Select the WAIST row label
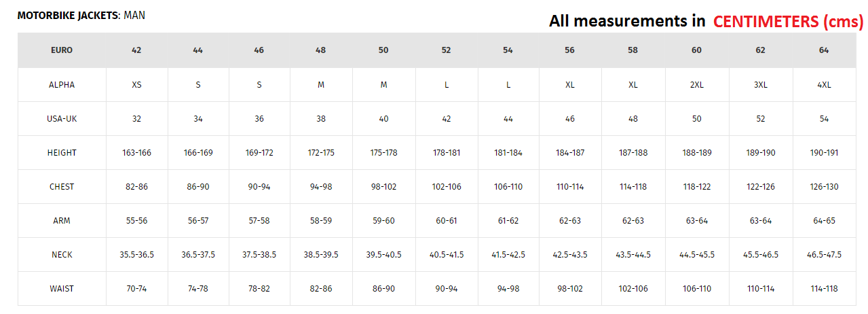This screenshot has height=314, width=868. (62, 289)
